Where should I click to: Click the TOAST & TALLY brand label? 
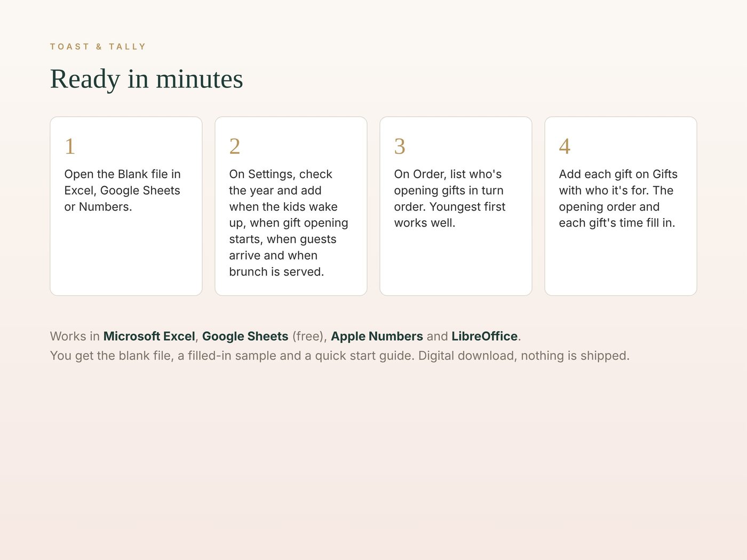click(98, 46)
